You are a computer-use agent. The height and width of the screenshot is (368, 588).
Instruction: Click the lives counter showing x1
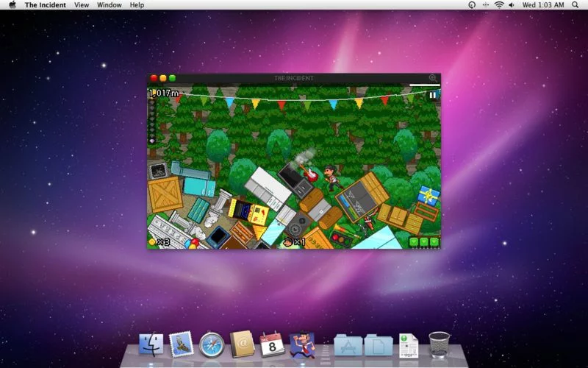coord(295,242)
